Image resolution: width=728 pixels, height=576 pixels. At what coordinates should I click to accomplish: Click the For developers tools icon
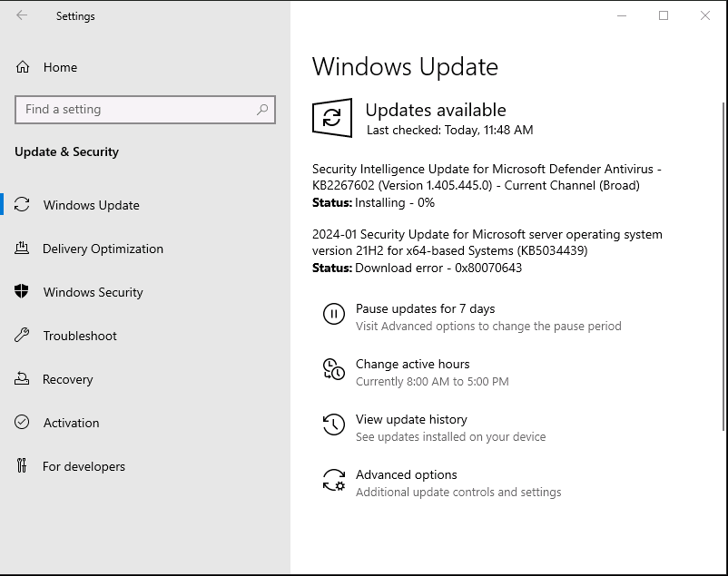22,465
